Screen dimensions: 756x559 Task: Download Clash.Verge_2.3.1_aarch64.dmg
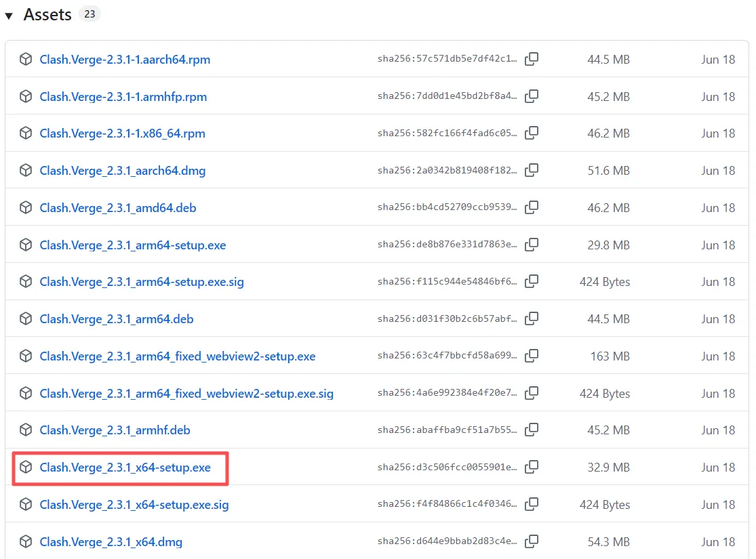point(122,171)
